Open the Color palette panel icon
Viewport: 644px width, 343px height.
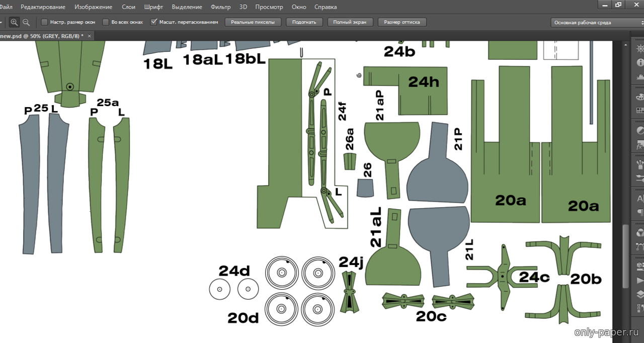coord(640,97)
